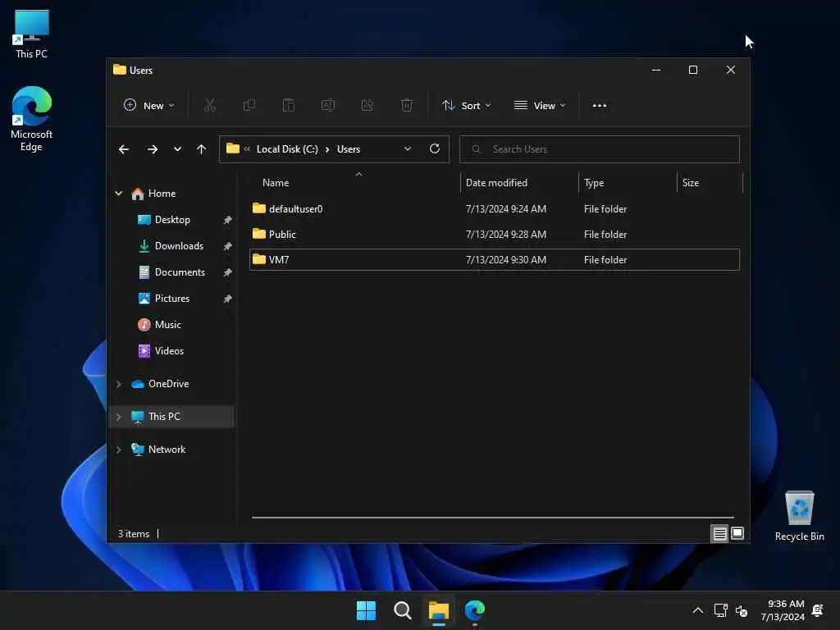Image resolution: width=840 pixels, height=630 pixels.
Task: Select the defaultuser0 folder
Action: point(494,209)
